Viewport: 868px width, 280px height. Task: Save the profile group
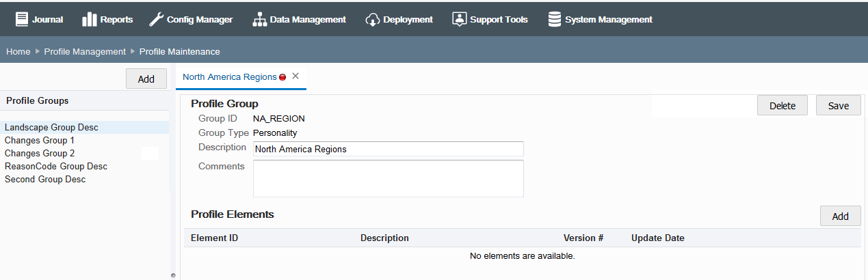pos(838,106)
